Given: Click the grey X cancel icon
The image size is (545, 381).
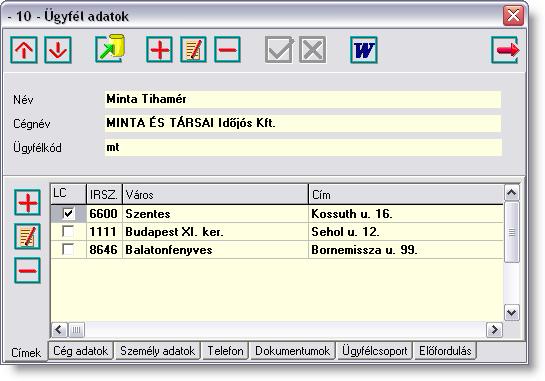Looking at the screenshot, I should (312, 50).
